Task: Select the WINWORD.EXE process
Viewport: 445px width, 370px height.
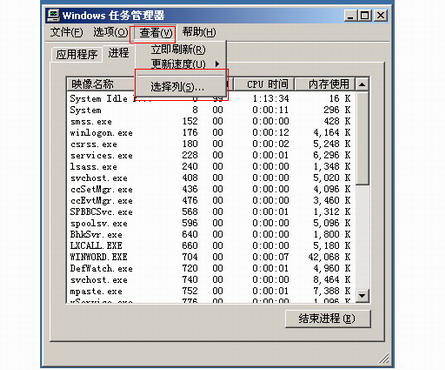Action: (x=211, y=257)
